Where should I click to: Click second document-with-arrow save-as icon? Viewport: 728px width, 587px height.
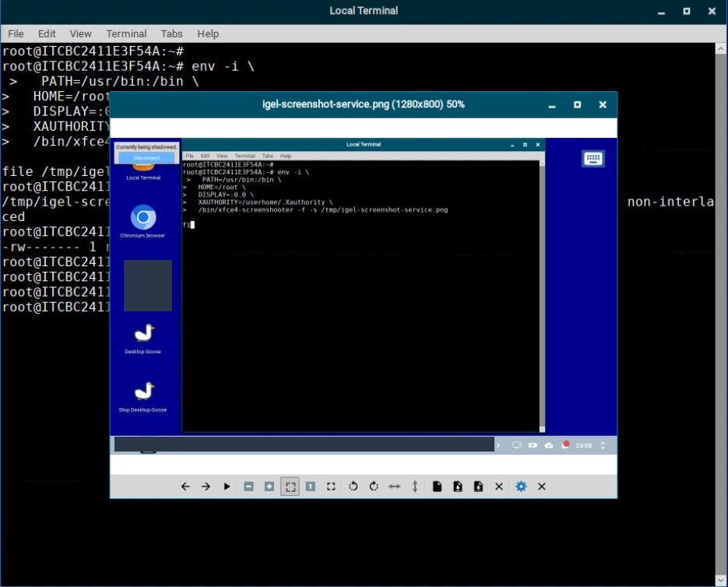point(478,487)
